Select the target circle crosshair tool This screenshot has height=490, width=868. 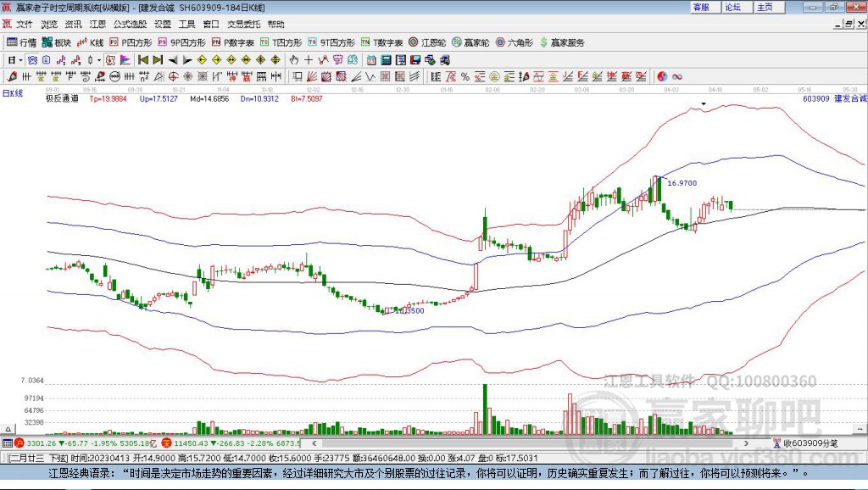(x=171, y=76)
